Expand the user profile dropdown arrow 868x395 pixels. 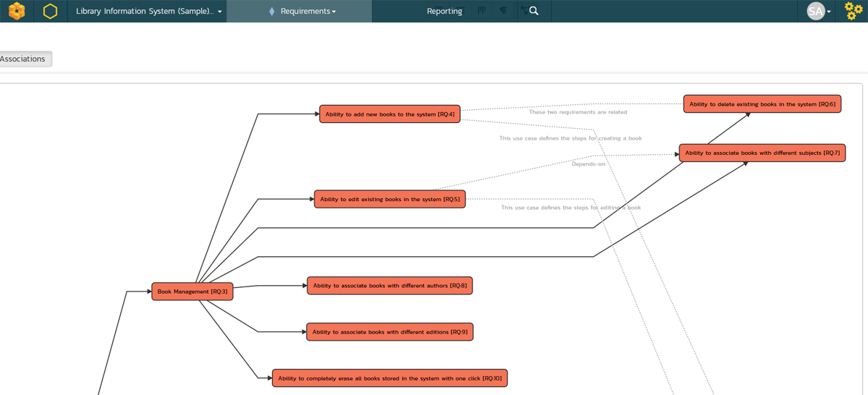829,12
